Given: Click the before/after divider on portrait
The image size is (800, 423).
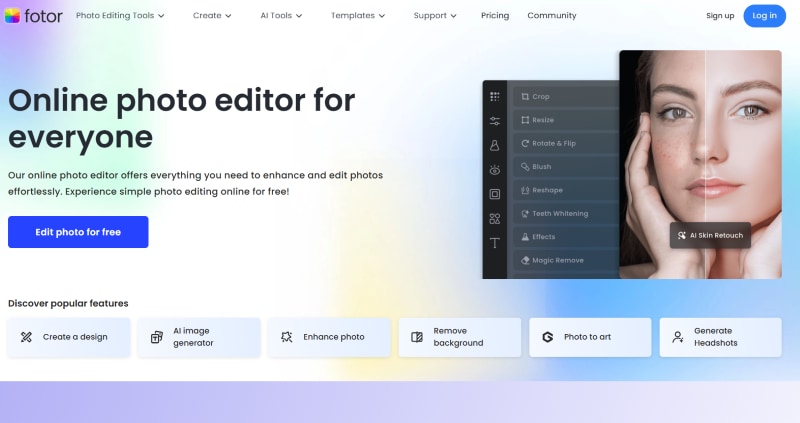Looking at the screenshot, I should [705, 164].
